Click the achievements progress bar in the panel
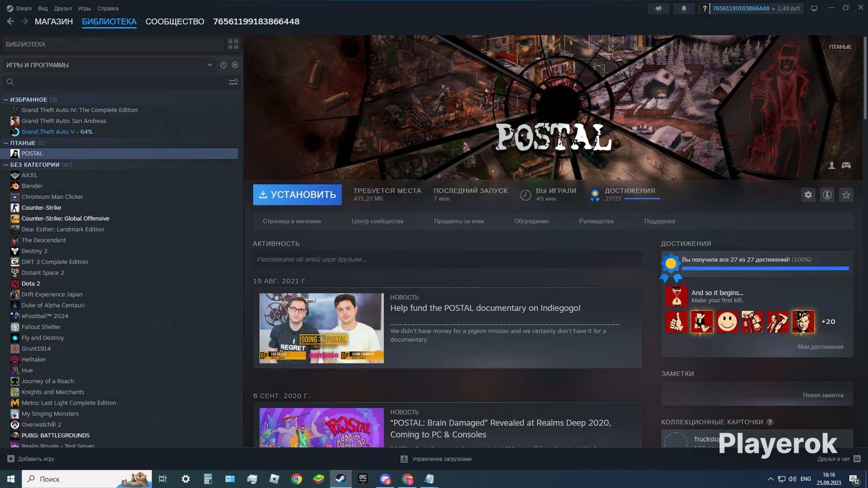 [x=765, y=268]
